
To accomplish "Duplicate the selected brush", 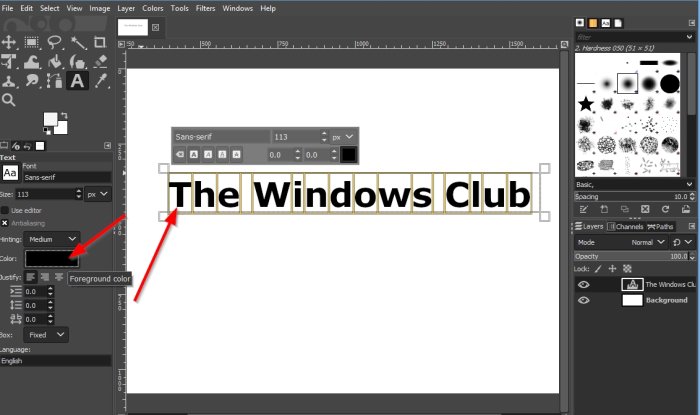I will click(x=625, y=209).
